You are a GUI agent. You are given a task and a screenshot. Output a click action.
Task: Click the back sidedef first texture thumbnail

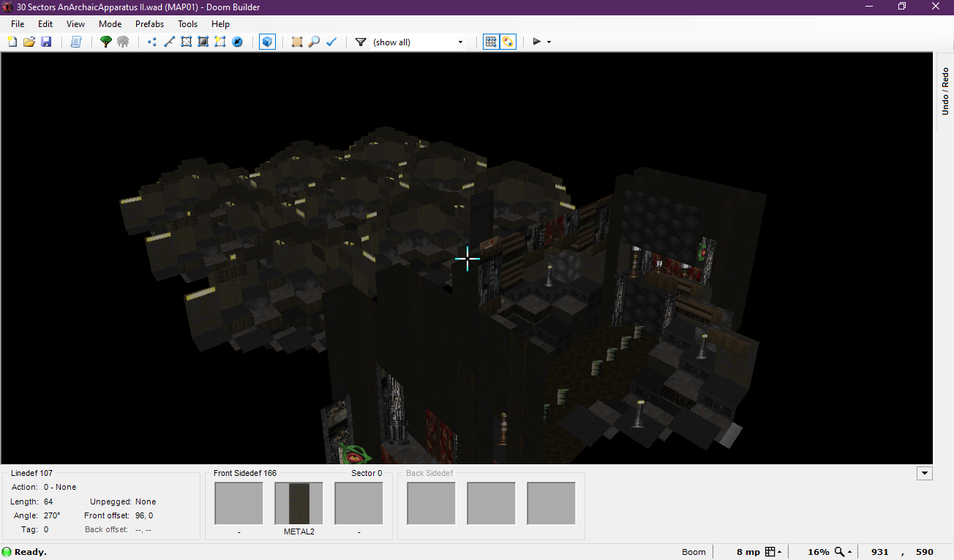pyautogui.click(x=432, y=504)
